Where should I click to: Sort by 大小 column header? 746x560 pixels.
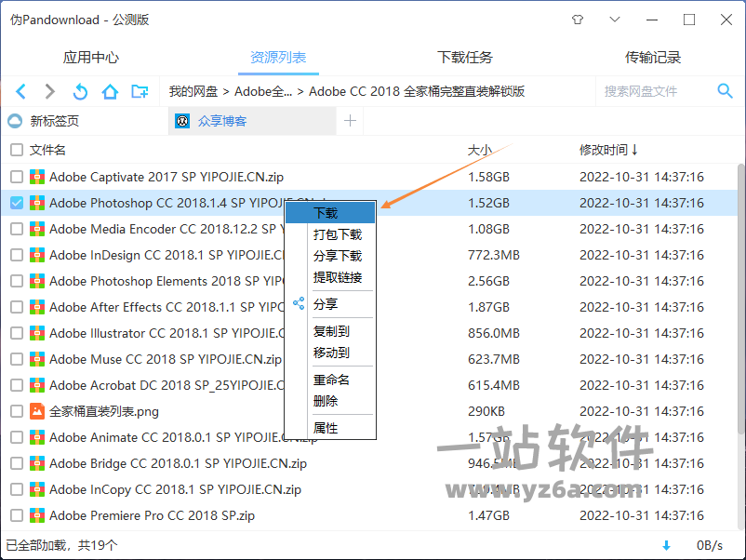pyautogui.click(x=480, y=150)
